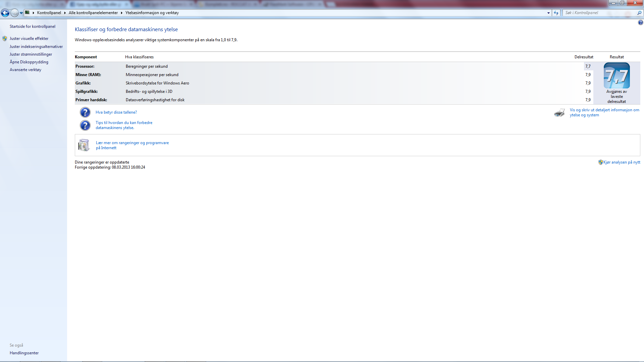Open Handlingssenter link
This screenshot has height=362, width=644.
pyautogui.click(x=24, y=353)
